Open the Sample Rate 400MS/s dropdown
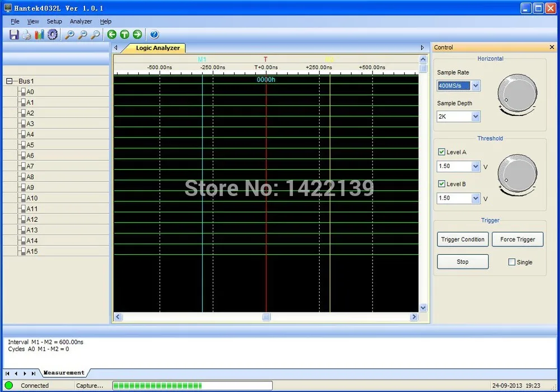 click(x=475, y=86)
